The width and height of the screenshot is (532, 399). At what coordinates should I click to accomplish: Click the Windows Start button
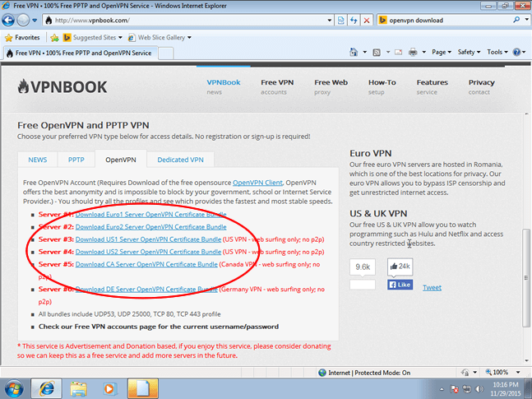coord(14,388)
